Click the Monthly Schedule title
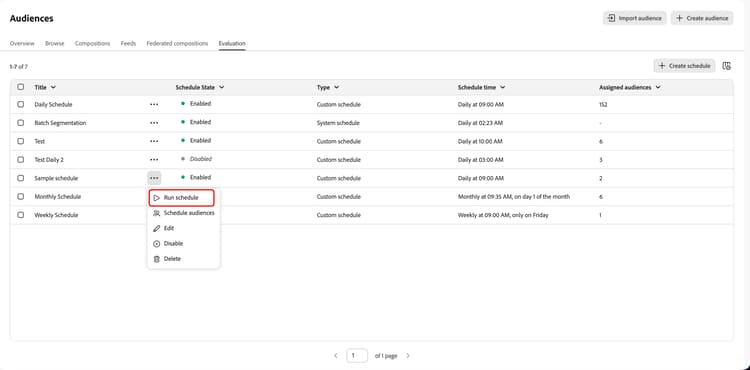This screenshot has width=750, height=370. tap(57, 196)
